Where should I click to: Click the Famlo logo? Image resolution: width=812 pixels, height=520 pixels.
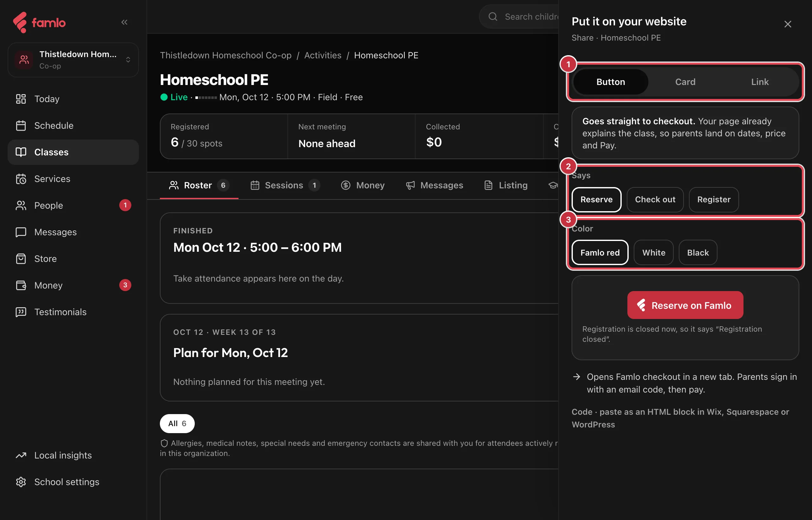pyautogui.click(x=39, y=23)
